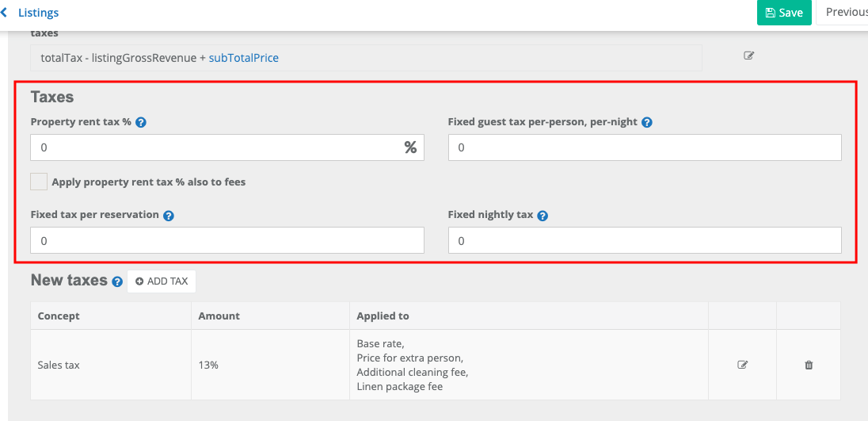Enable Apply property rent tax % also to fees
This screenshot has width=868, height=421.
tap(39, 182)
